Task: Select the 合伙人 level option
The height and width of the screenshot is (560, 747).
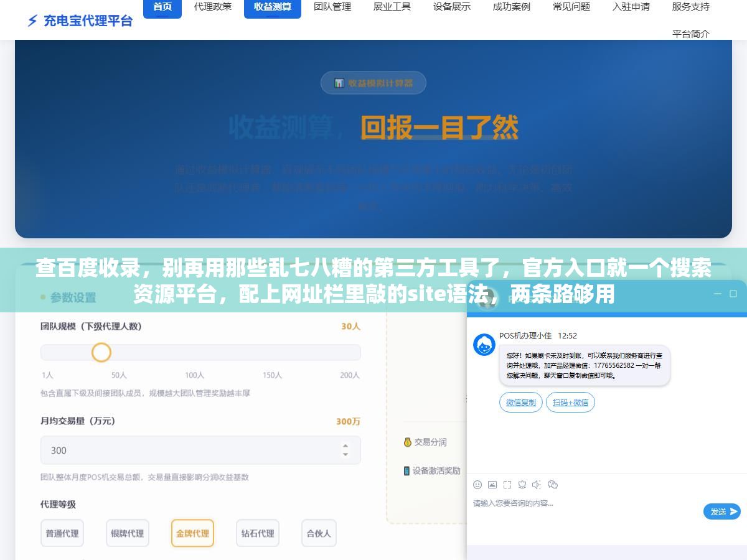Action: (x=319, y=533)
